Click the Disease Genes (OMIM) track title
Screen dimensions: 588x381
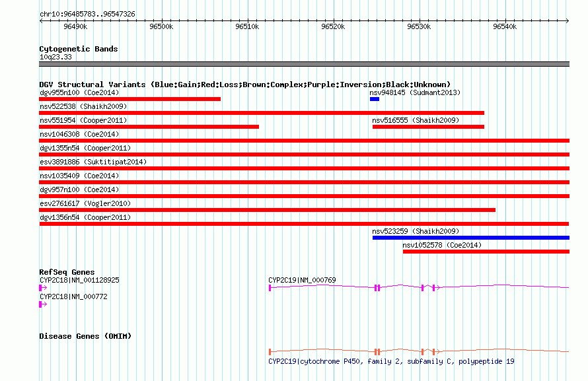[85, 336]
